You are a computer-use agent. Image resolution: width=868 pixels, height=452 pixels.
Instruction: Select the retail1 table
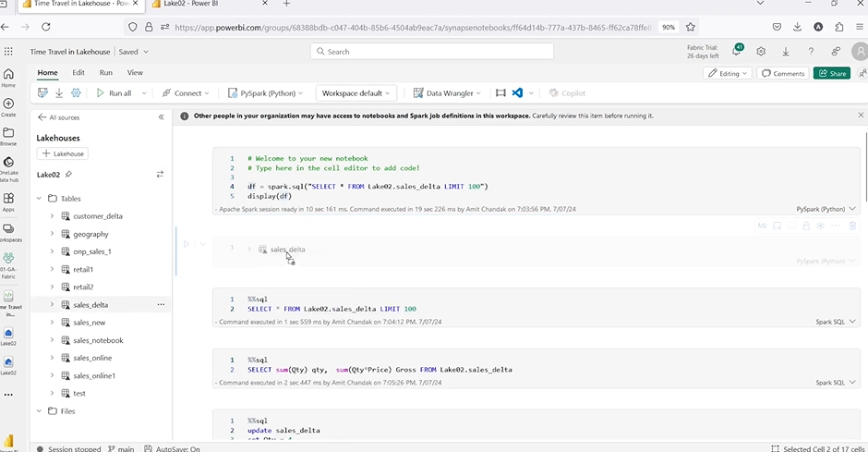point(83,269)
